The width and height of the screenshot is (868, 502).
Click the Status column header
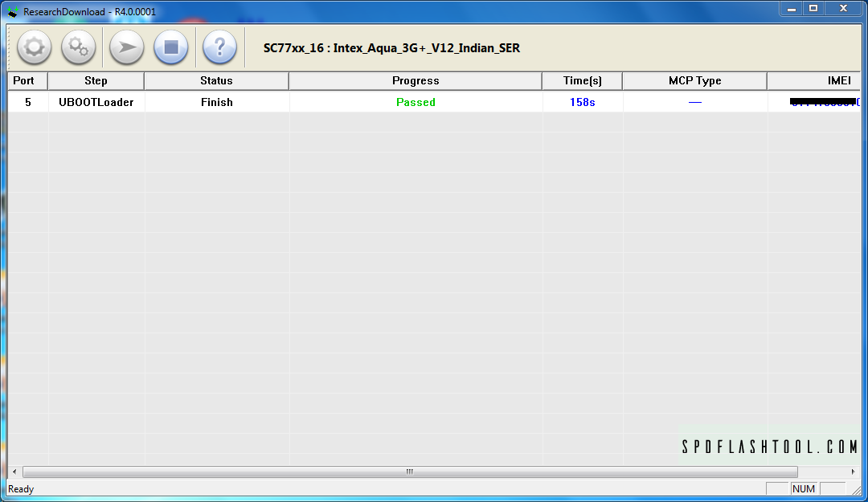click(x=216, y=81)
